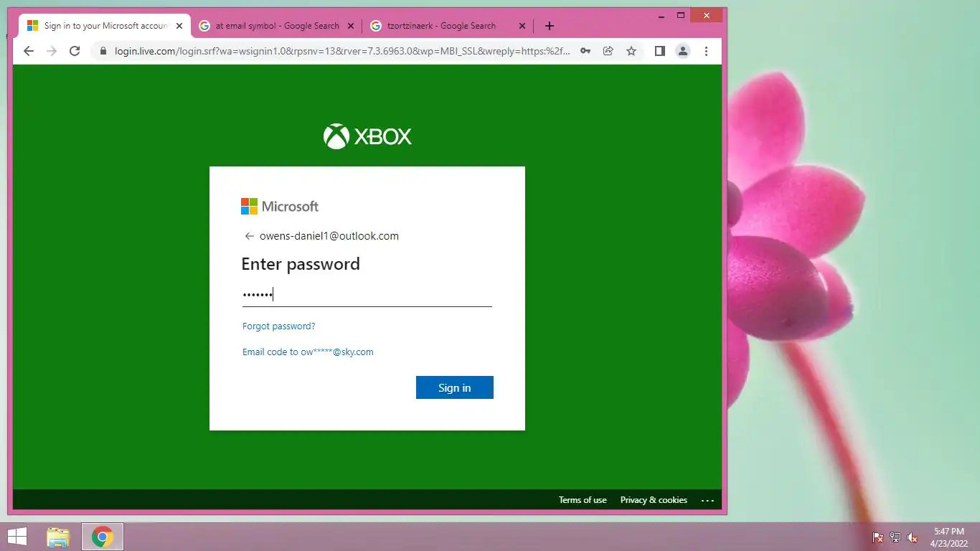Toggle the Chrome side panel icon
Viewport: 980px width, 551px height.
(x=660, y=51)
